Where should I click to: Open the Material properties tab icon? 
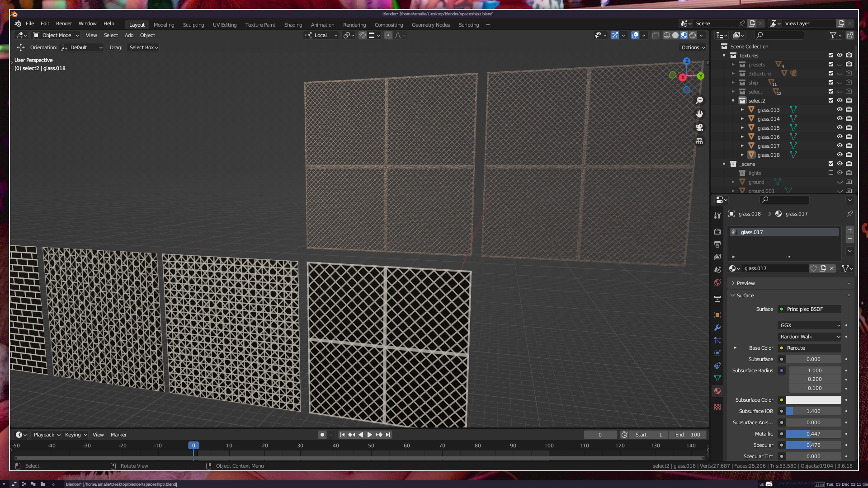tap(717, 391)
